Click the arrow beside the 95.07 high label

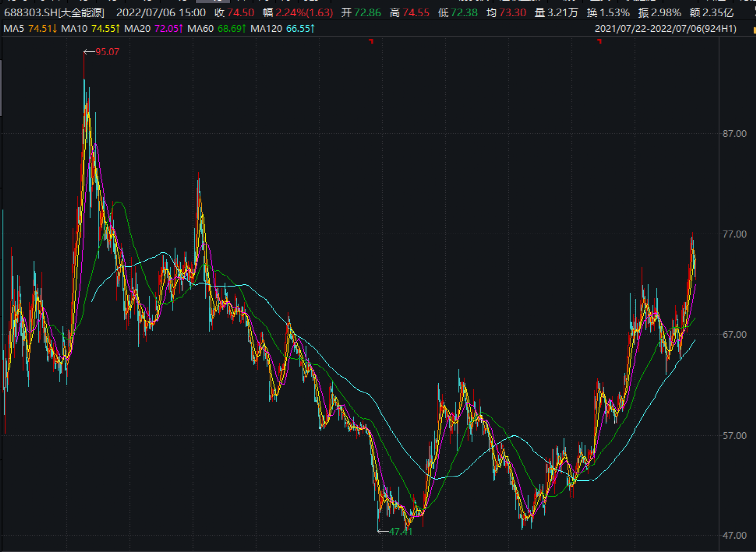coord(88,51)
